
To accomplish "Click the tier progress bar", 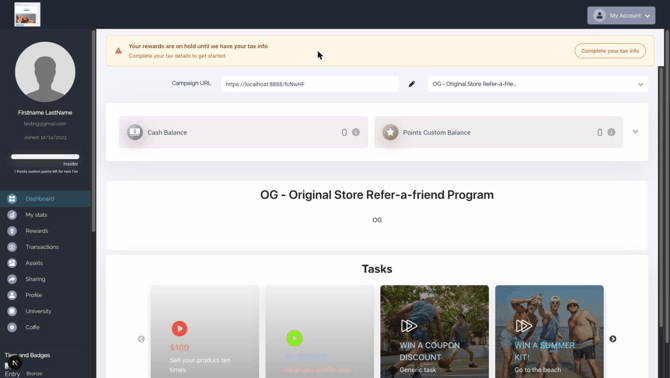I will point(45,157).
